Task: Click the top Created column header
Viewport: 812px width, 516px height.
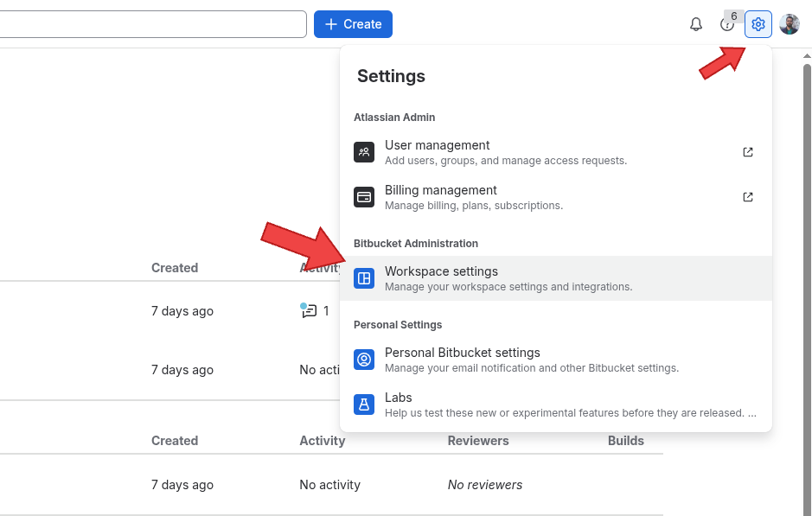Action: click(175, 268)
